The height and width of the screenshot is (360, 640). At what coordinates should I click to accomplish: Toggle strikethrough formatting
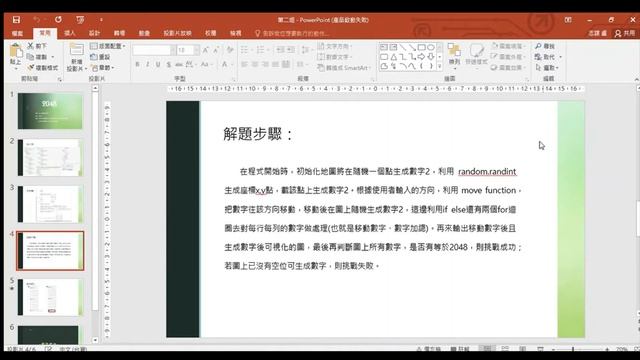tap(179, 64)
